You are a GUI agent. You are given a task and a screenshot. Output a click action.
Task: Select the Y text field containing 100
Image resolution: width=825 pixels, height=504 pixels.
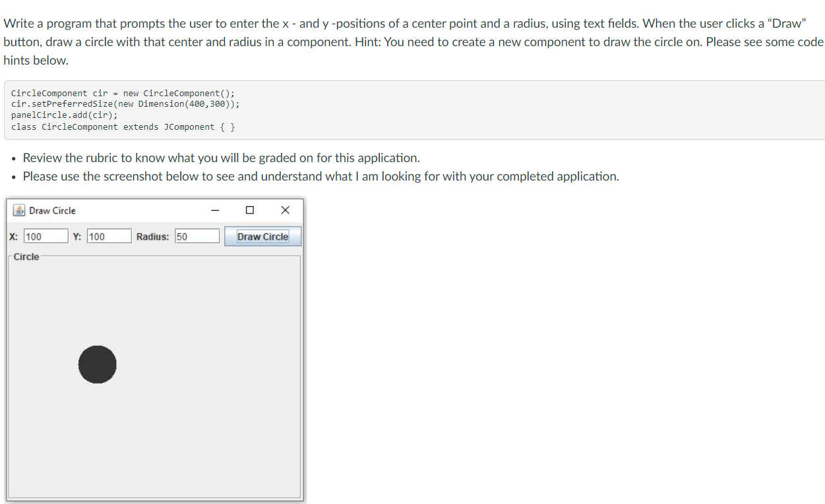(109, 235)
